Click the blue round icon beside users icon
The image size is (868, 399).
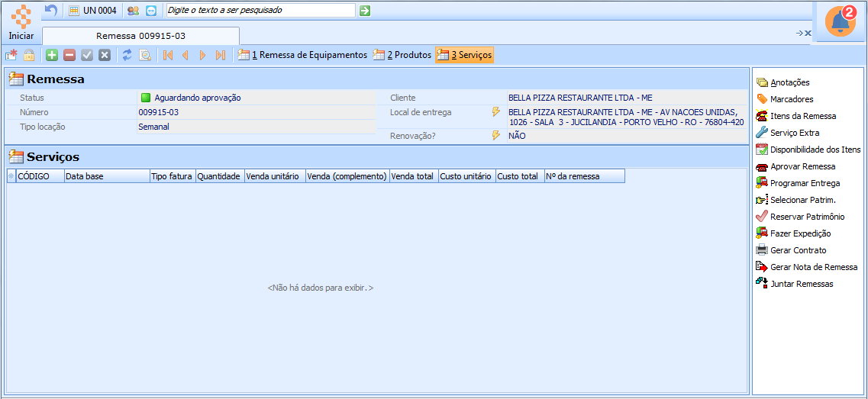pos(151,11)
